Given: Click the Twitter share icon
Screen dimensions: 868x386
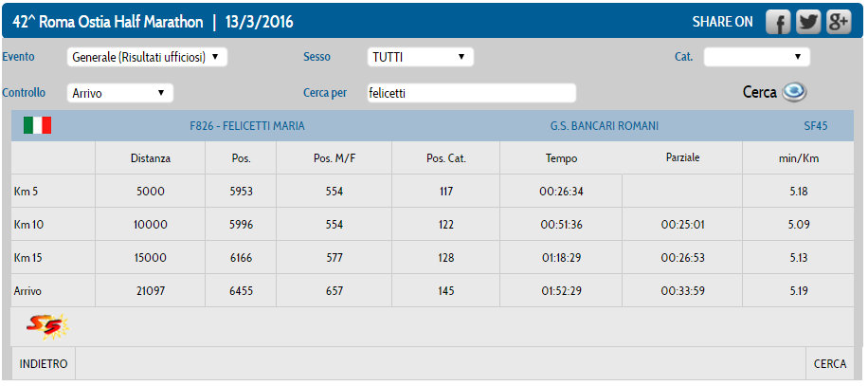Looking at the screenshot, I should (808, 23).
